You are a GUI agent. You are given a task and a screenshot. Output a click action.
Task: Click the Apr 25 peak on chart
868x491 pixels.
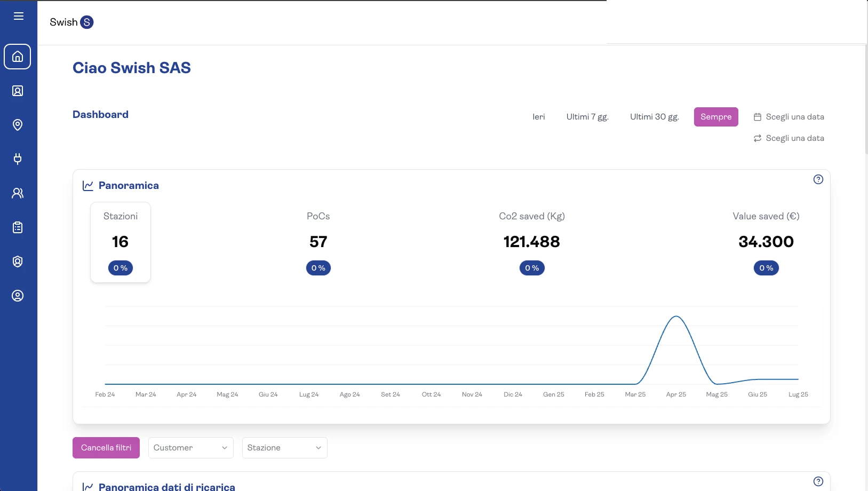click(676, 317)
